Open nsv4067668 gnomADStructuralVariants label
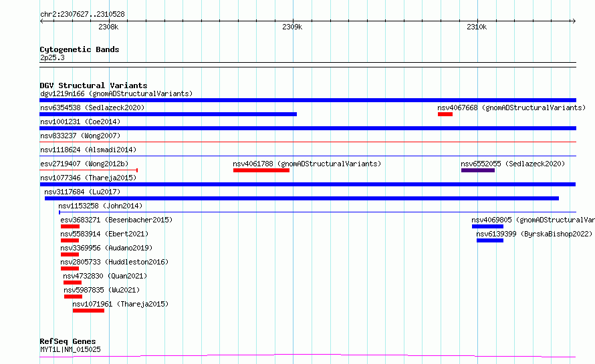Viewport: 595px width, 364px height. pos(511,108)
